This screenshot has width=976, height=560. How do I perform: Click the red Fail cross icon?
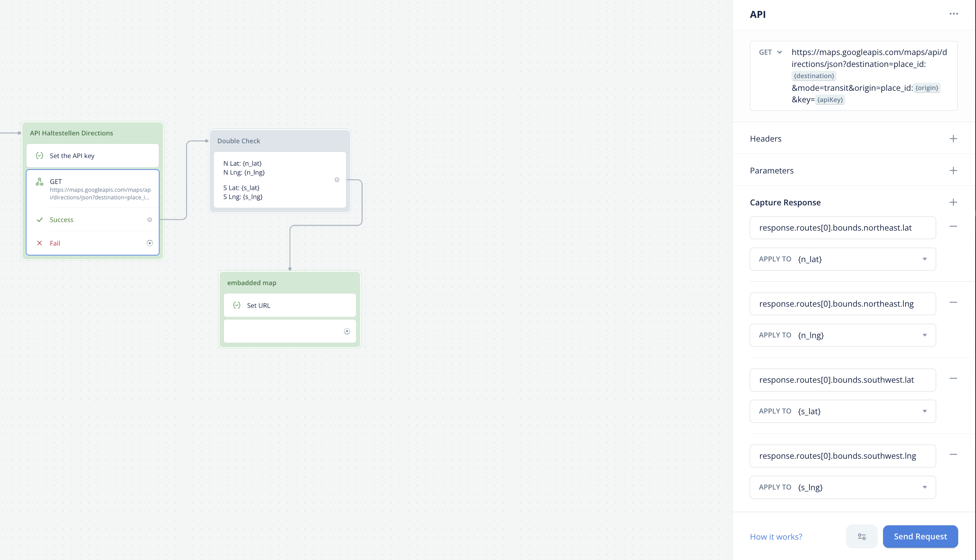pyautogui.click(x=39, y=243)
